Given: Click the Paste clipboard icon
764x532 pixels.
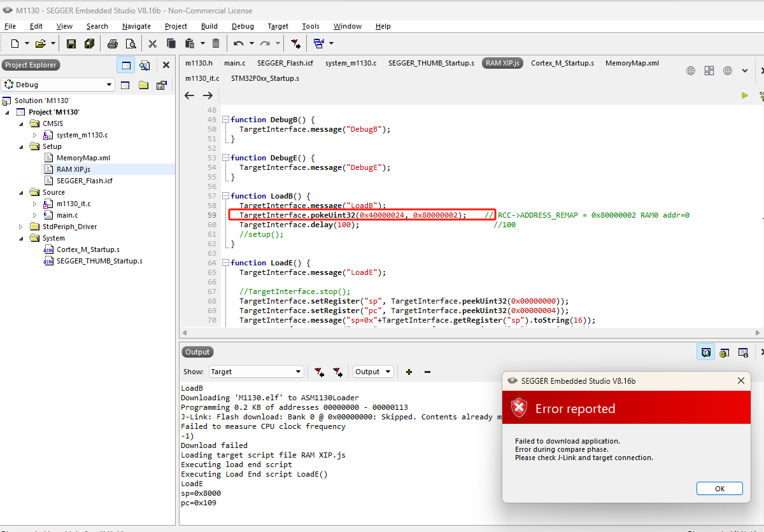Looking at the screenshot, I should 189,43.
